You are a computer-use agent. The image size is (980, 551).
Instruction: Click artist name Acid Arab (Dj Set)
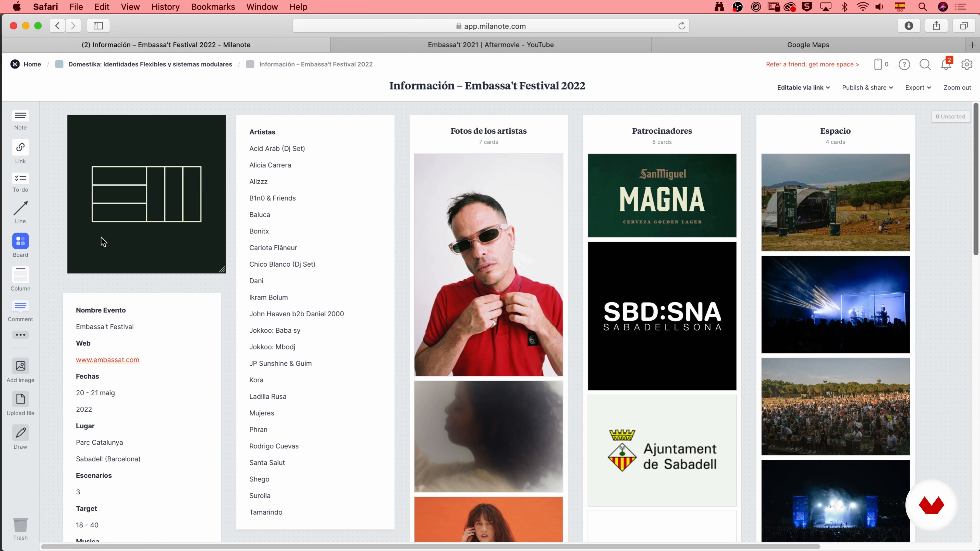[277, 149]
